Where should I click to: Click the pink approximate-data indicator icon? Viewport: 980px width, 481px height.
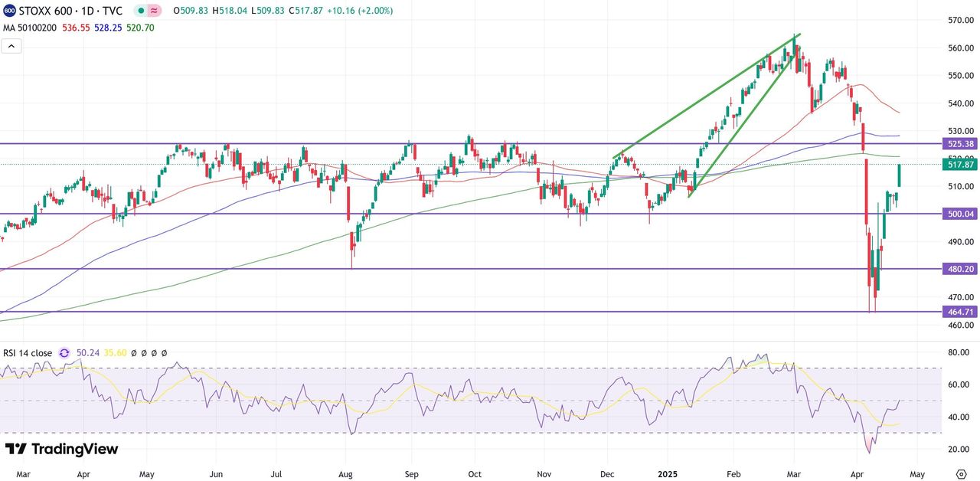[x=155, y=11]
